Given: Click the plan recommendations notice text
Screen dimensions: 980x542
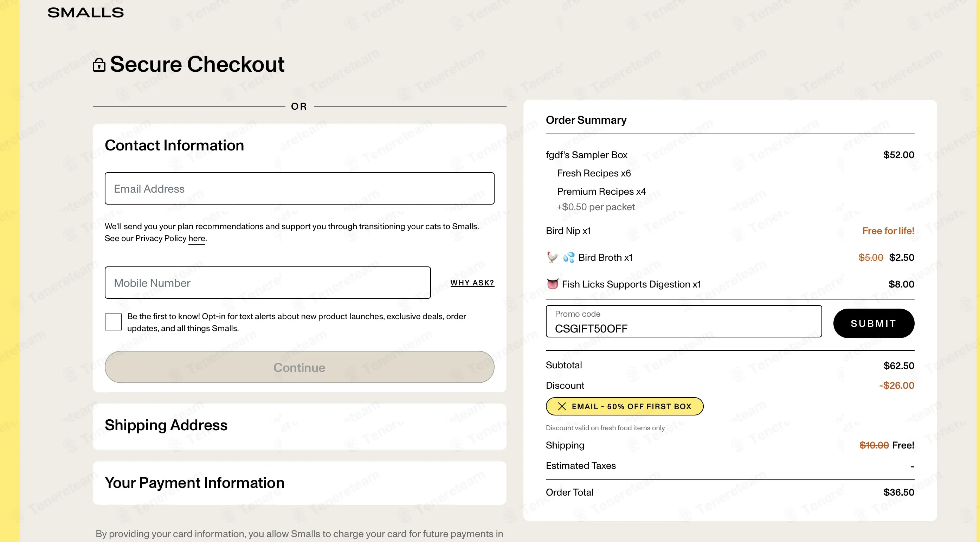Looking at the screenshot, I should point(292,232).
